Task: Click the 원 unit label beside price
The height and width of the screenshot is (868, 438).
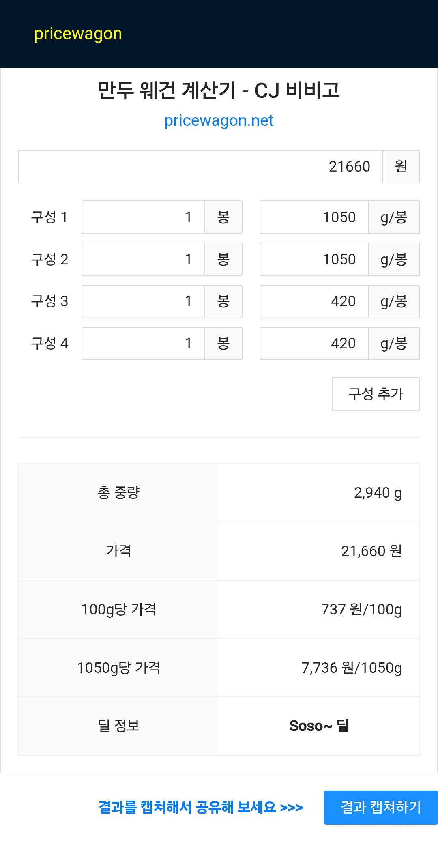Action: click(401, 167)
